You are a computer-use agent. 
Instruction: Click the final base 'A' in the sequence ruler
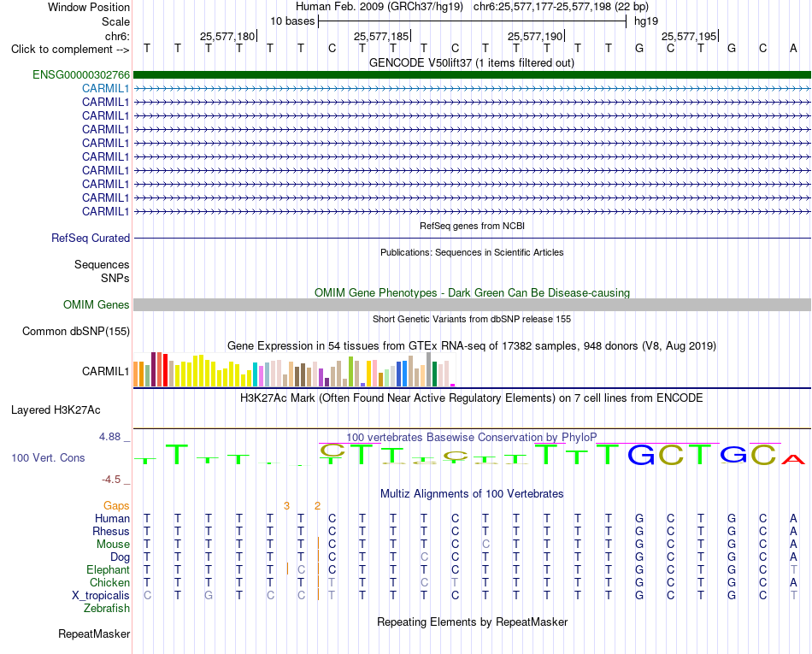click(793, 49)
